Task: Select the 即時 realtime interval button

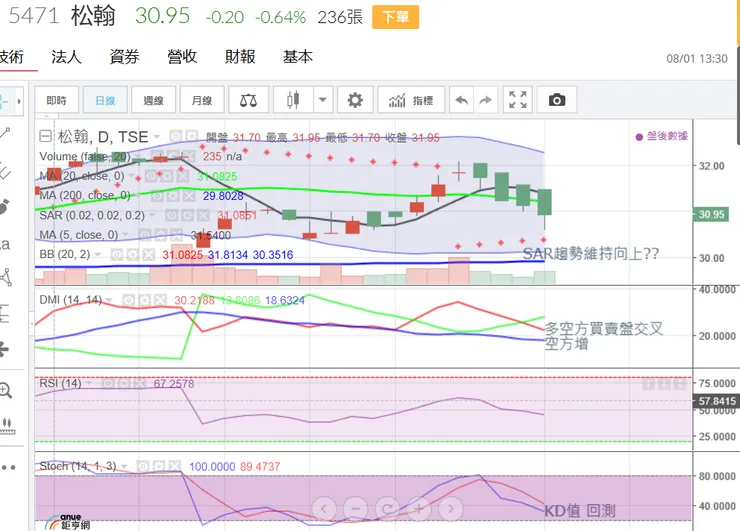Action: pyautogui.click(x=57, y=100)
